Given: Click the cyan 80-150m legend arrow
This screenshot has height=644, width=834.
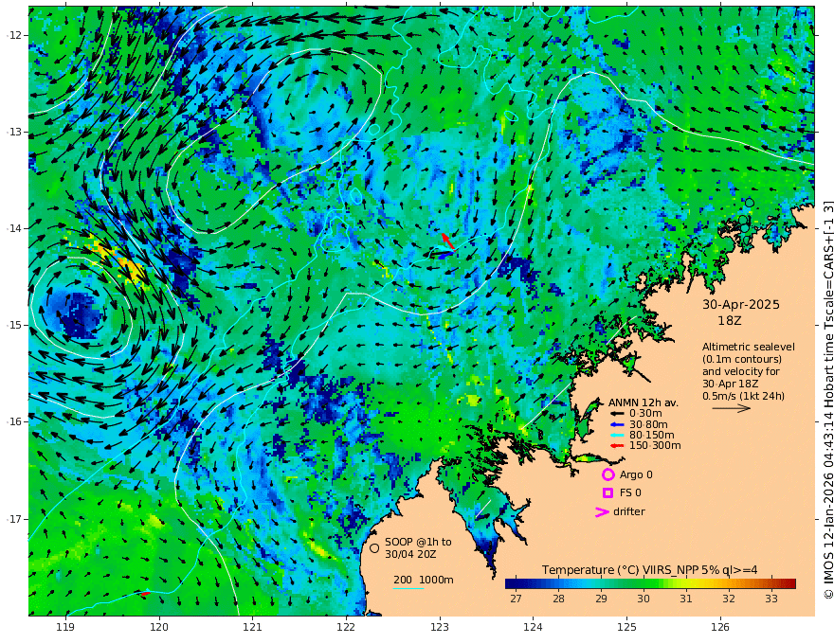Looking at the screenshot, I should 617,436.
